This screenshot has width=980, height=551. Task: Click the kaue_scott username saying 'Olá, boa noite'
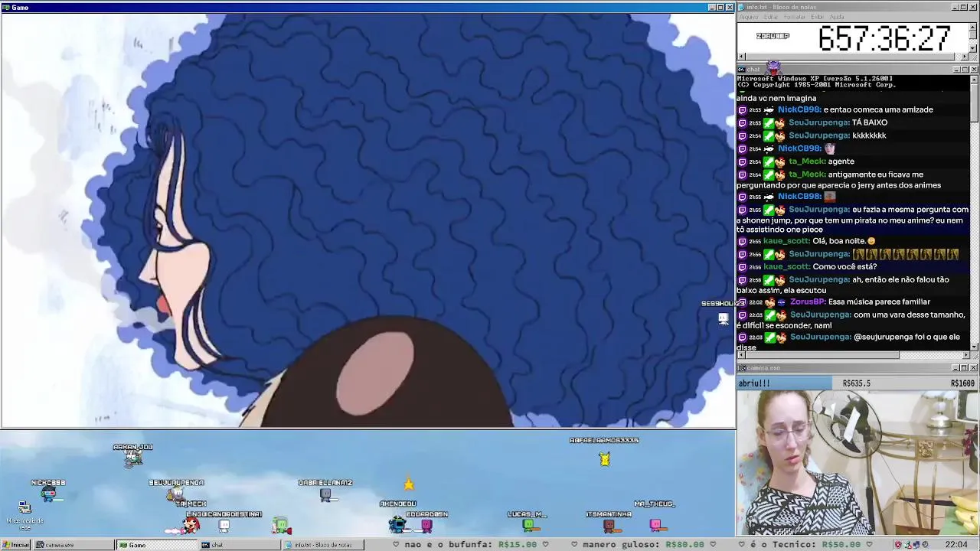pos(786,241)
